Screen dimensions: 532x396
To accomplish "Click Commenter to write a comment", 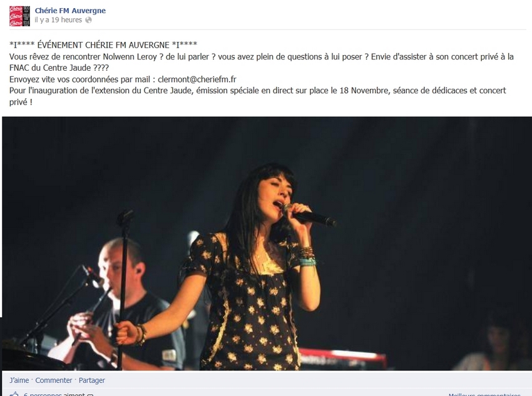I will [54, 380].
